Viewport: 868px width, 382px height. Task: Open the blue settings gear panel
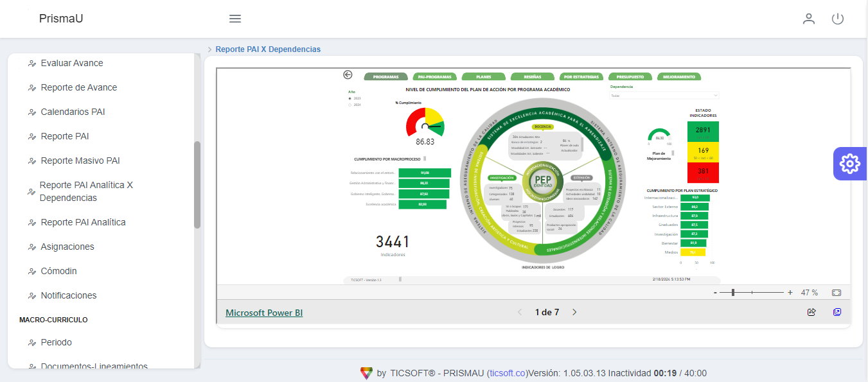tap(850, 164)
